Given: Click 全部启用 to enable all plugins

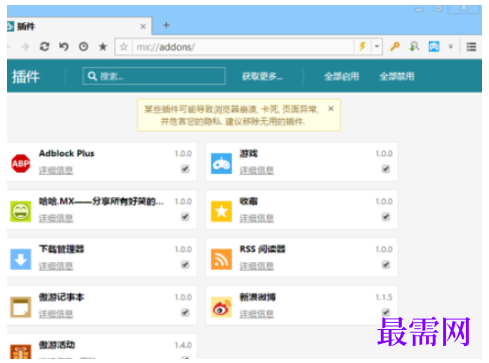Looking at the screenshot, I should 341,77.
